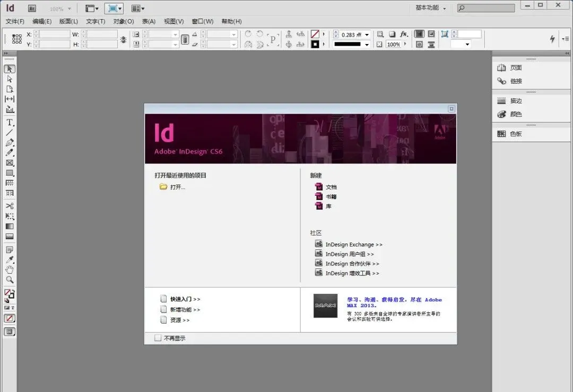The image size is (573, 392).
Task: Select the Selection tool (black arrow)
Action: (x=10, y=68)
